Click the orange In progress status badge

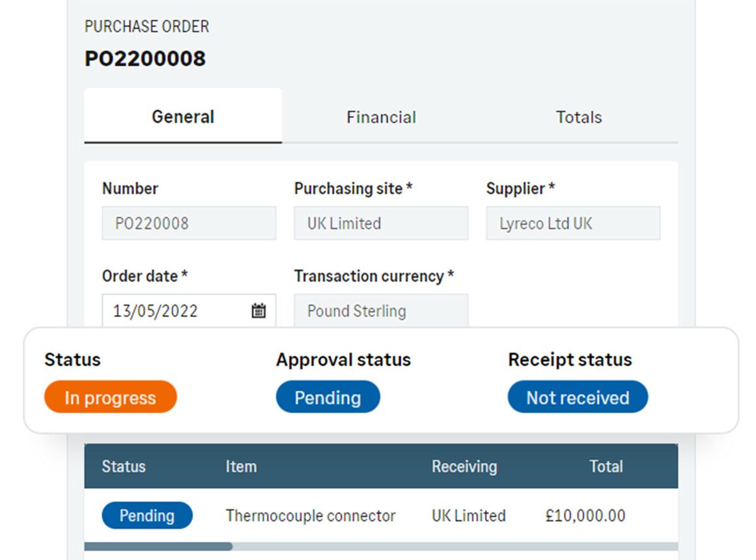(111, 397)
